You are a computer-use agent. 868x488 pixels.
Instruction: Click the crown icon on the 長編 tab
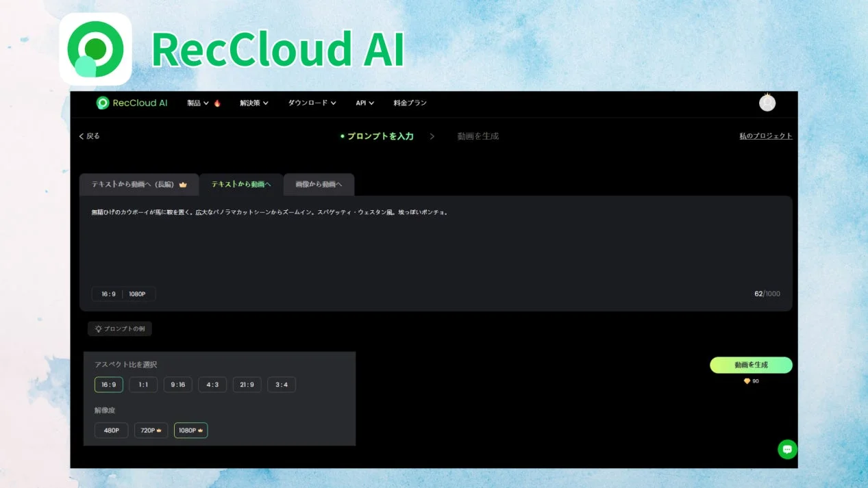pos(182,184)
